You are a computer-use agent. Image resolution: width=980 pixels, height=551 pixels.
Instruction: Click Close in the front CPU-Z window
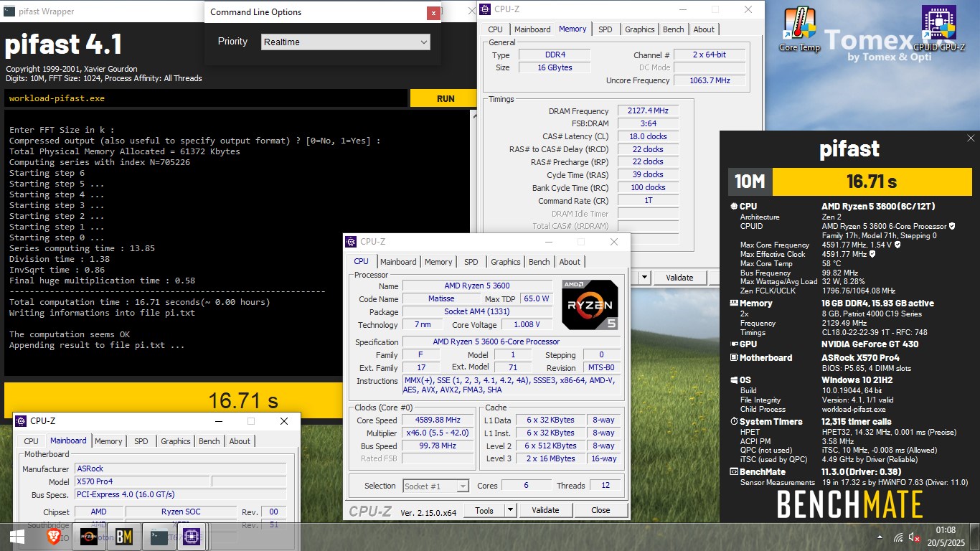[601, 510]
